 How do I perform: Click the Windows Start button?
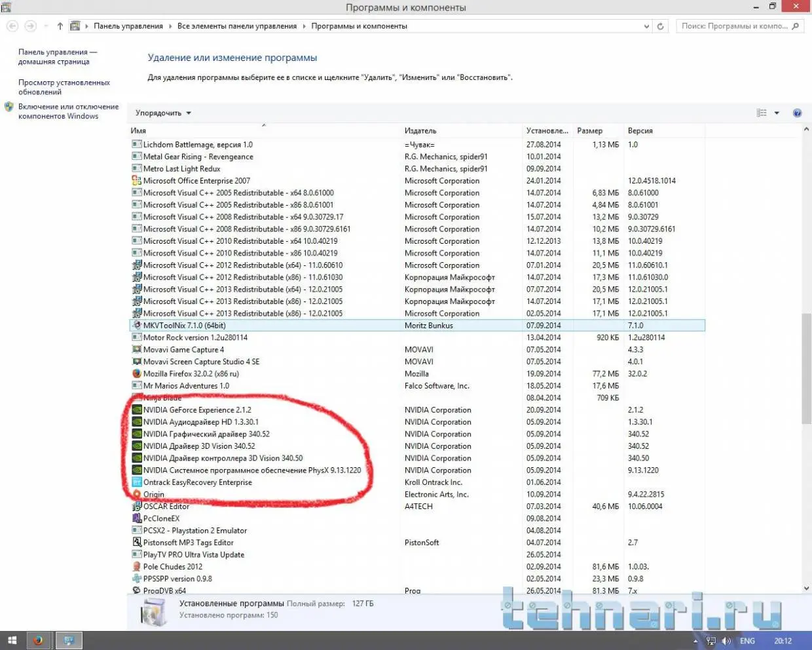coord(12,640)
